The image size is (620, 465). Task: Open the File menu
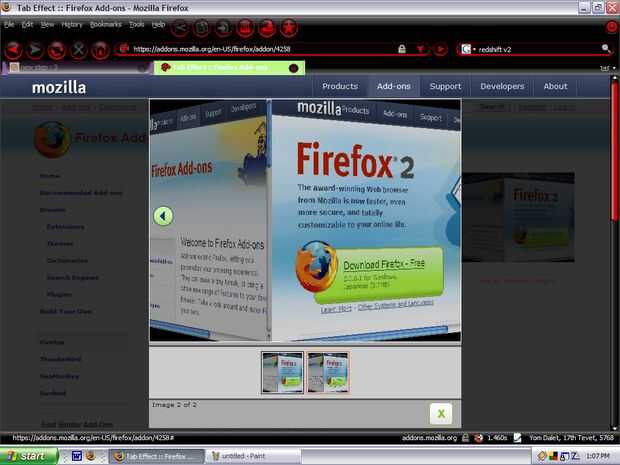(x=9, y=25)
